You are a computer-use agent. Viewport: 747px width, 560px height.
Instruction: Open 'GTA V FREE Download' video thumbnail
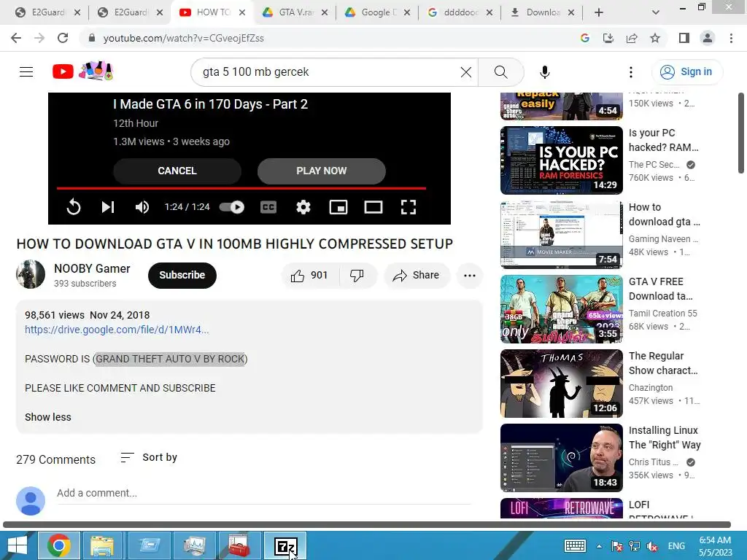561,308
